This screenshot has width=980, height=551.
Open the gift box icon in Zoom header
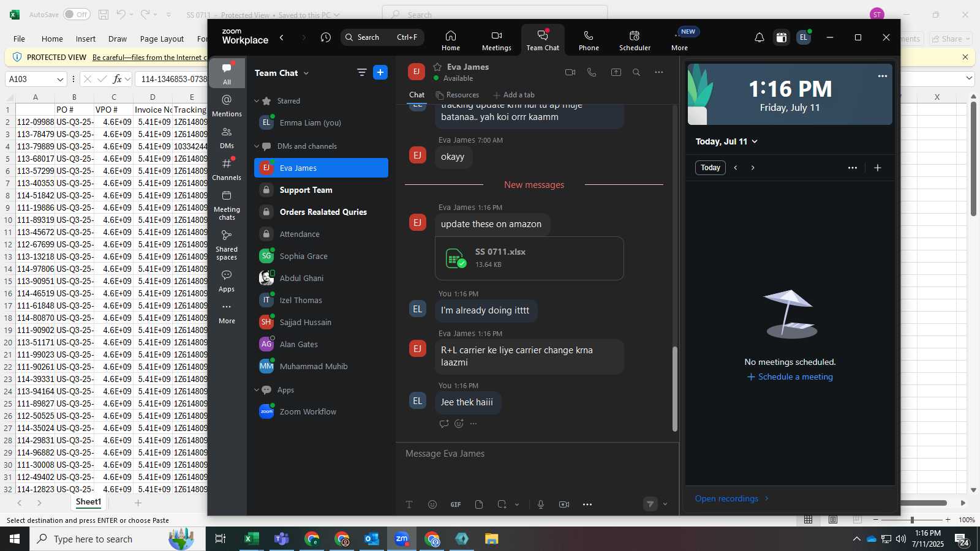(782, 37)
